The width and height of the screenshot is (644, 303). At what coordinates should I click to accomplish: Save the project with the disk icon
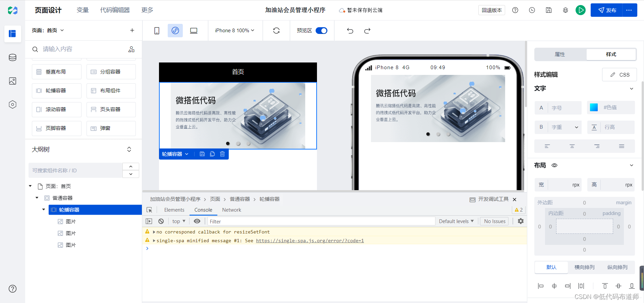point(549,10)
